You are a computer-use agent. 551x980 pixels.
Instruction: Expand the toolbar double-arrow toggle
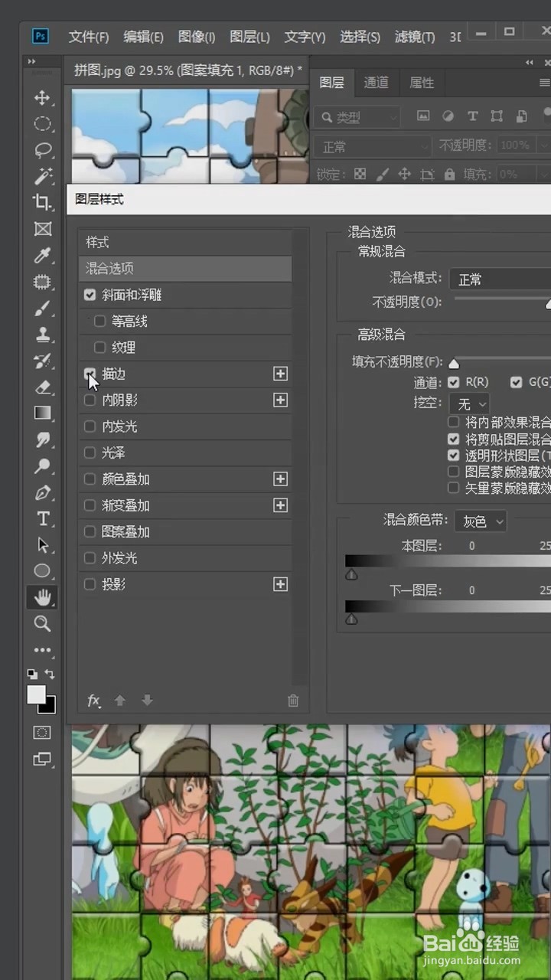click(31, 61)
